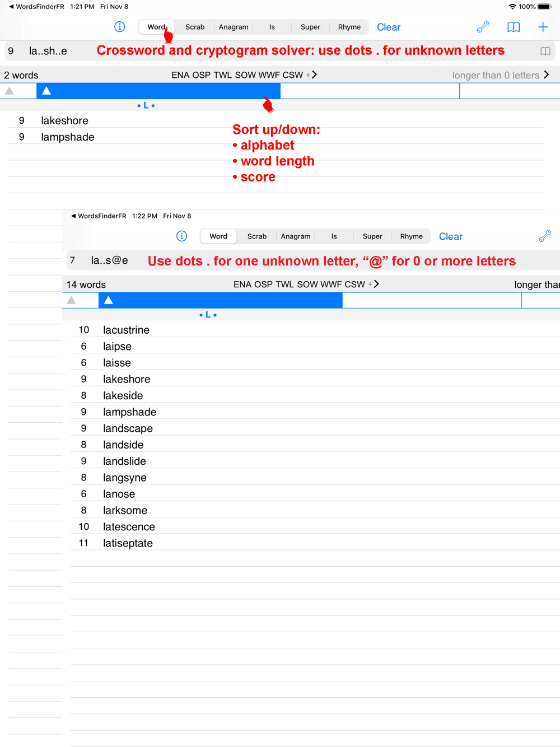This screenshot has height=747, width=560.
Task: Tap the blue sort bar in top window
Action: [x=158, y=91]
